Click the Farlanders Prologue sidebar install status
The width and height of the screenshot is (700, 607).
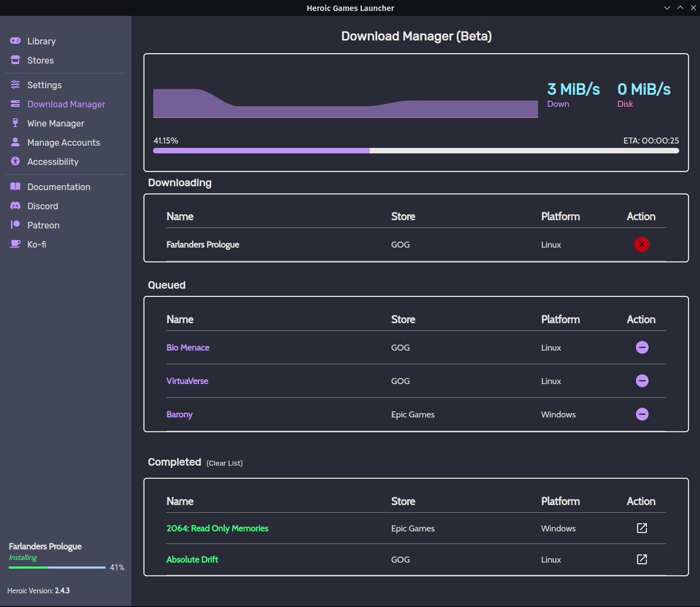45,546
